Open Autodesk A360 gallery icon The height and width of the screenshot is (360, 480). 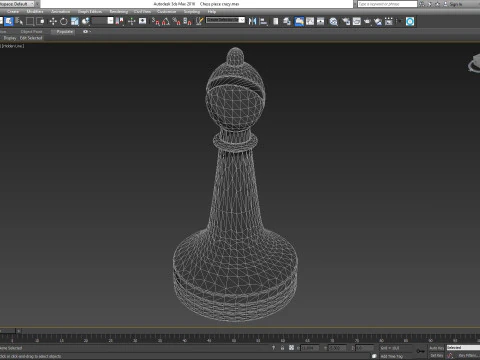coord(389,21)
